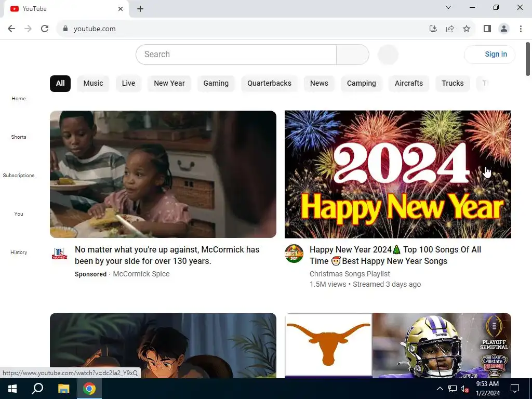This screenshot has width=532, height=399.
Task: Open McCormick Spice advertiser link
Action: point(141,274)
